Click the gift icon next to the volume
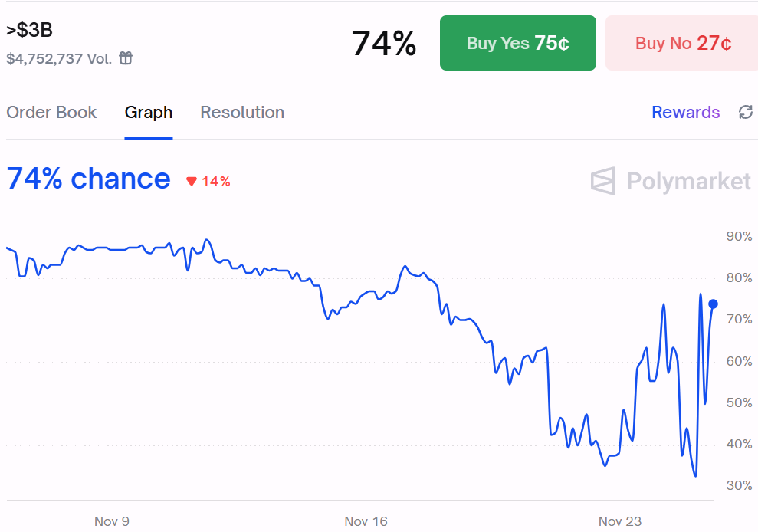 click(125, 57)
